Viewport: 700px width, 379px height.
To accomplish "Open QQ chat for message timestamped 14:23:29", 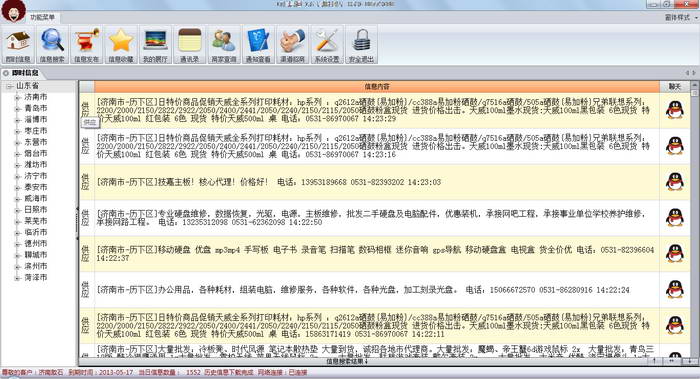I will tap(675, 110).
